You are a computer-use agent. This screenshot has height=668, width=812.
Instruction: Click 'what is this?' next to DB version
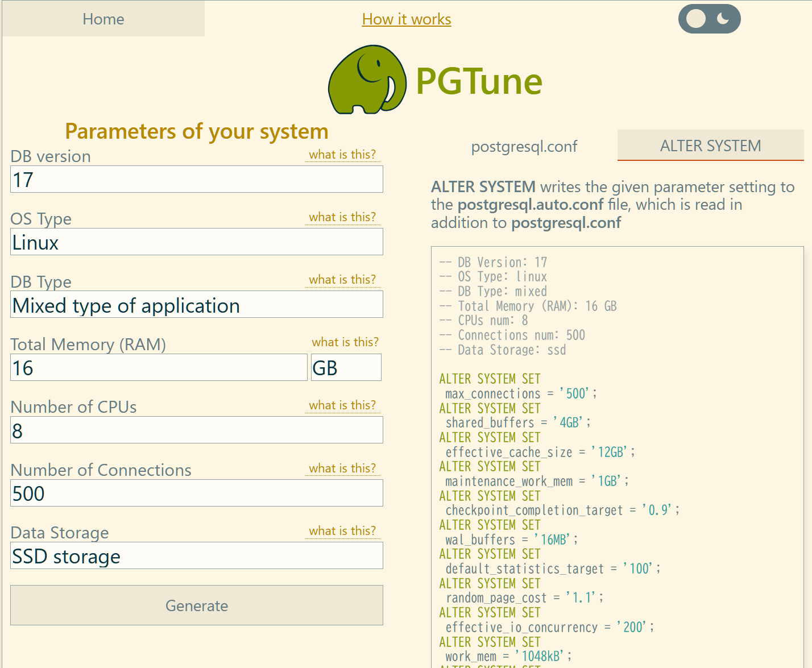click(x=342, y=154)
